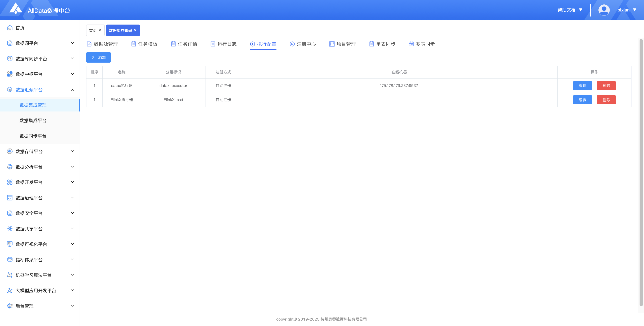644x326 pixels.
Task: Close the 首页 page tab
Action: coord(100,30)
